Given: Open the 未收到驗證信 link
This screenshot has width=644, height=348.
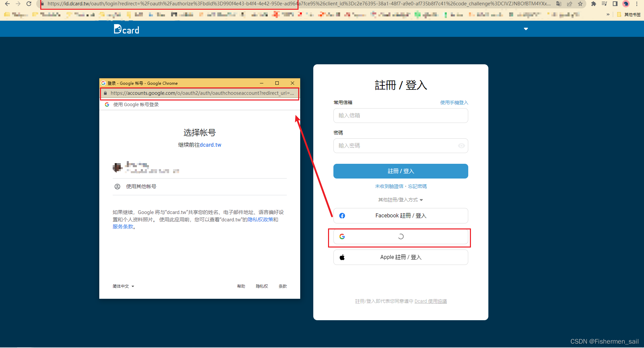Looking at the screenshot, I should (389, 186).
